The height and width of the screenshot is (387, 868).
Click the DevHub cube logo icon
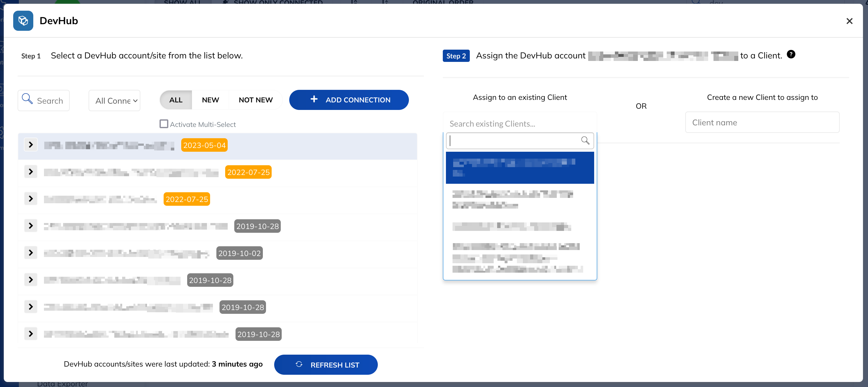tap(23, 20)
